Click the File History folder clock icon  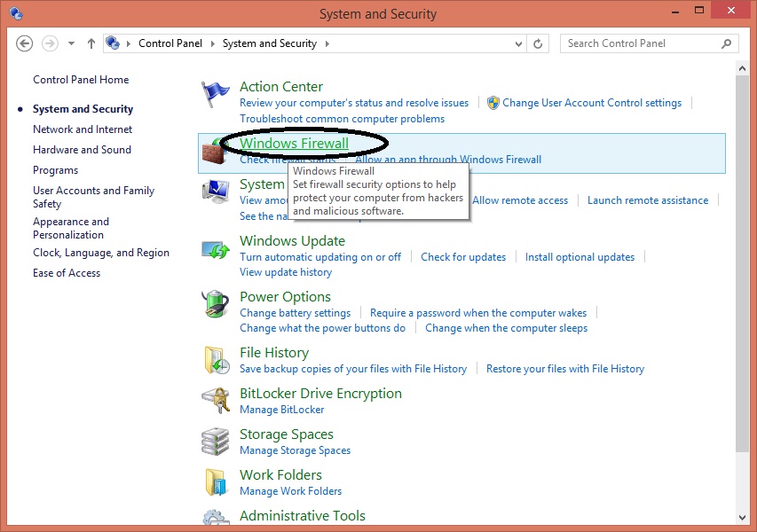(217, 360)
